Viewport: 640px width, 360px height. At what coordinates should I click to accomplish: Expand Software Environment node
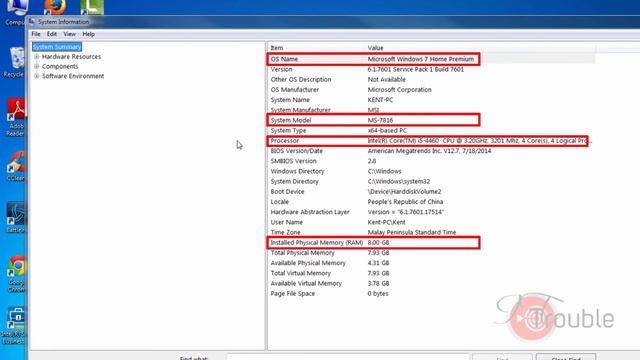coord(37,76)
